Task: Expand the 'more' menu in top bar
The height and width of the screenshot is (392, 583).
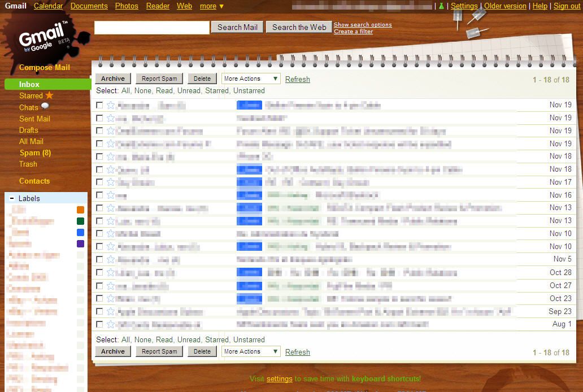Action: point(211,6)
